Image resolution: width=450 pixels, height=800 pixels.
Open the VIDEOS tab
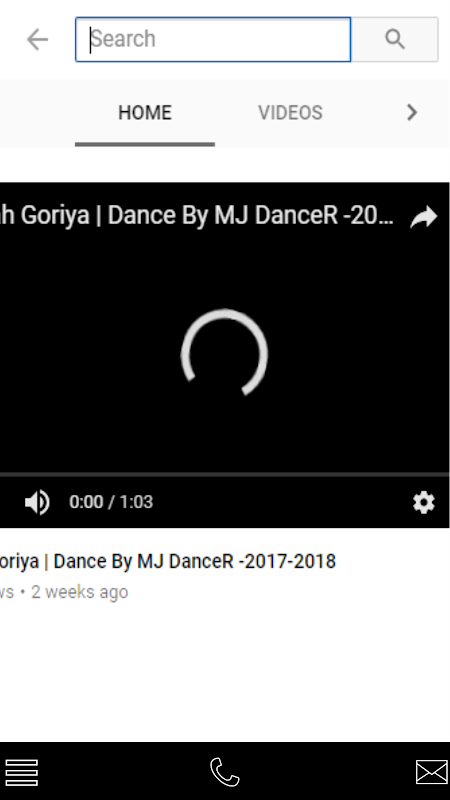(x=290, y=113)
